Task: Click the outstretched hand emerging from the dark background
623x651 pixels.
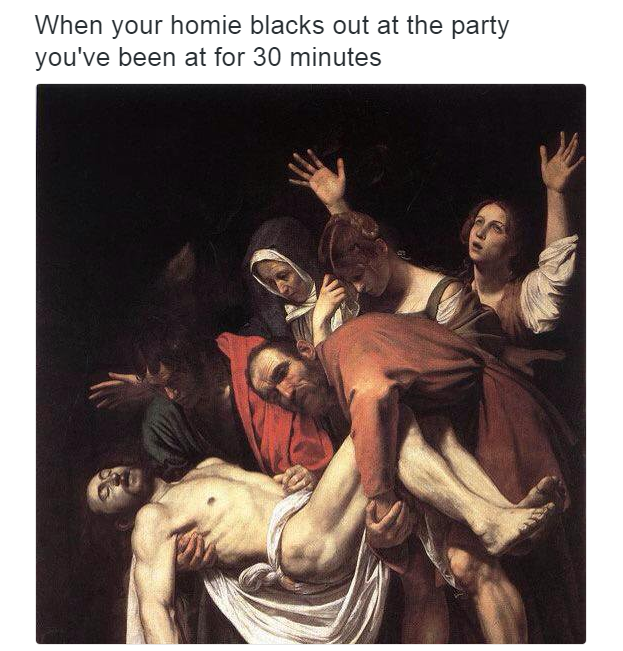Action: 118,388
